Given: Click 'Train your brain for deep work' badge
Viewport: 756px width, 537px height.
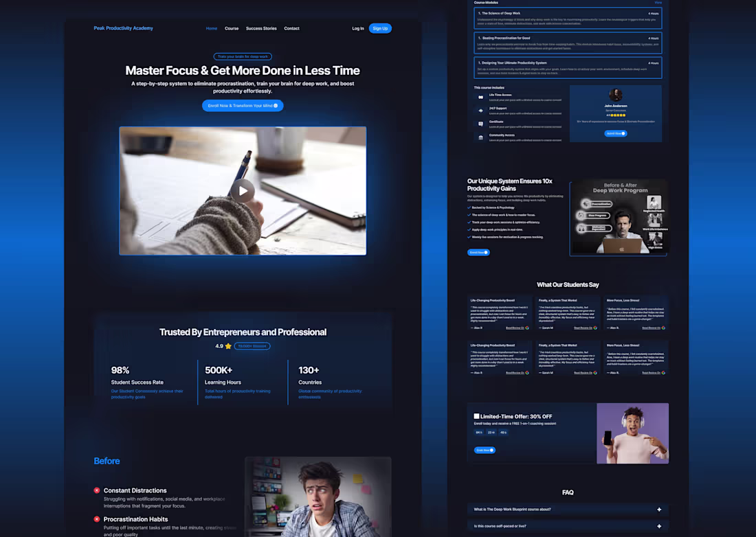Looking at the screenshot, I should 243,56.
